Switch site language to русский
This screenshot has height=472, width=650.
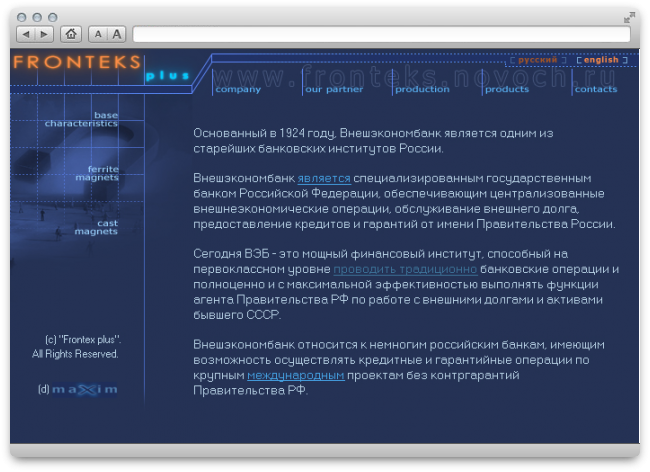pos(537,60)
